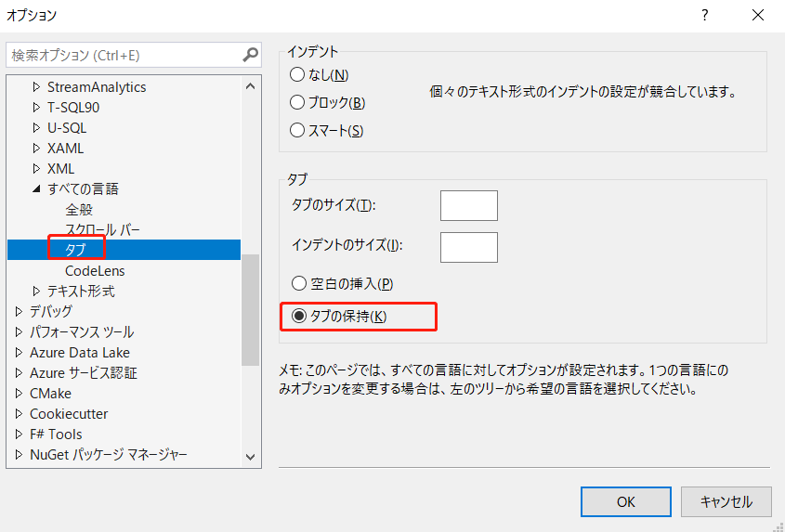Screen dimensions: 785x532
Task: Expand the Cookiecutter tree node
Action: pos(19,414)
